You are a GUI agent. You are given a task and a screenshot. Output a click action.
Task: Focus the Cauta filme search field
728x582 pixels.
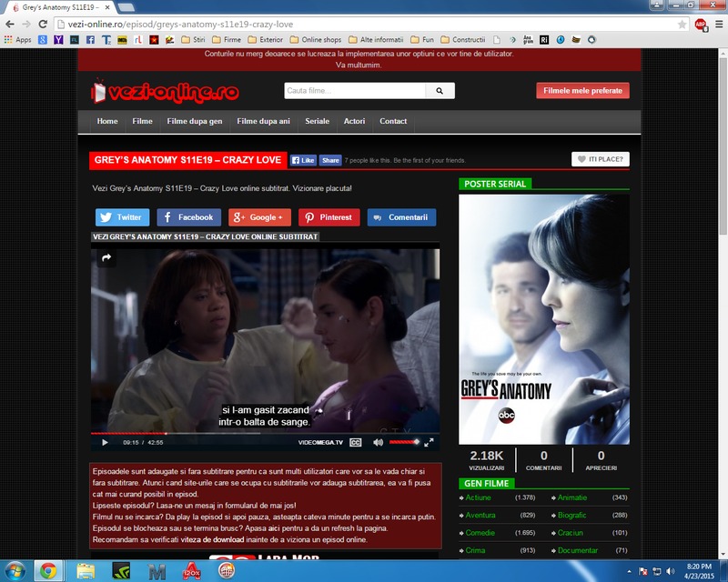[355, 91]
